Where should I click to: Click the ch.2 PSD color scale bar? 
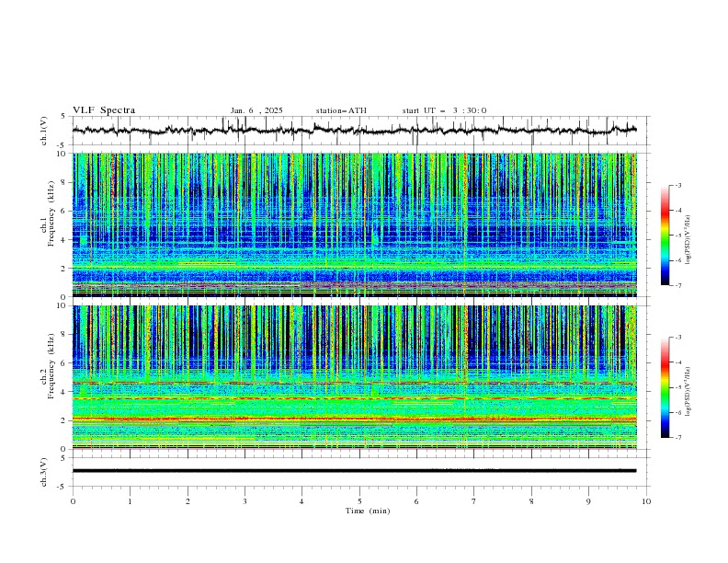coord(665,387)
